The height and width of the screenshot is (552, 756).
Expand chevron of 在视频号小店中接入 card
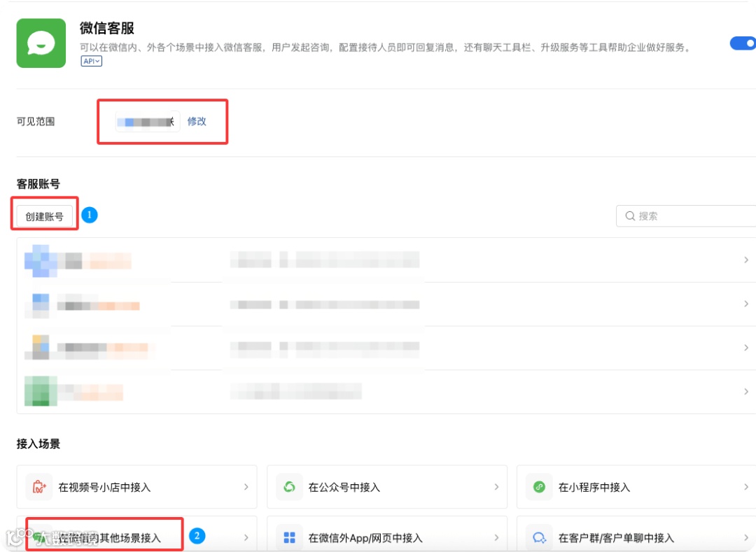pos(246,487)
